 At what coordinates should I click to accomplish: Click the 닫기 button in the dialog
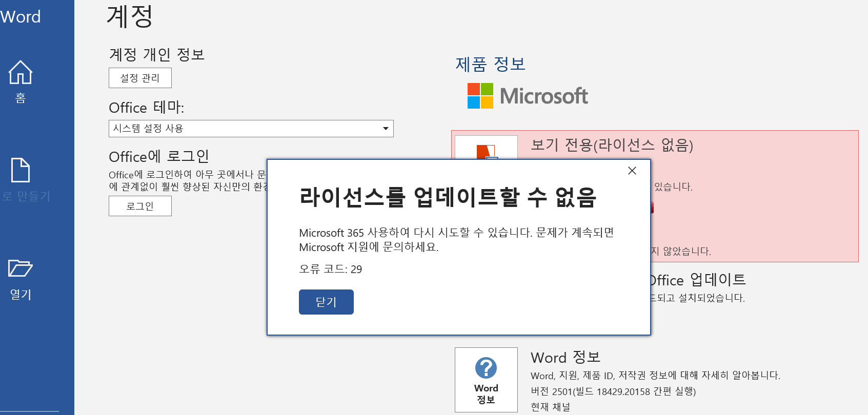click(326, 302)
